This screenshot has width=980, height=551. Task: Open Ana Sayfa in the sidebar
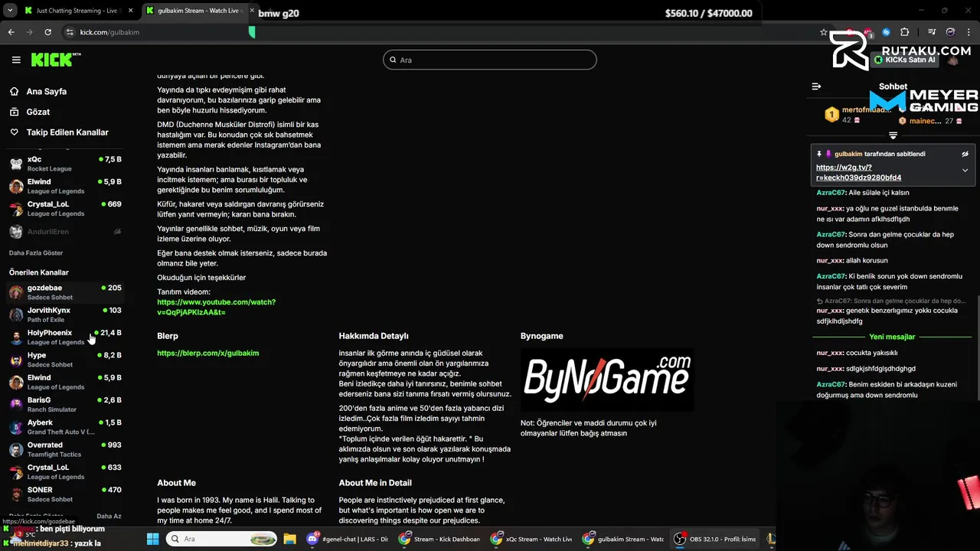[x=46, y=91]
